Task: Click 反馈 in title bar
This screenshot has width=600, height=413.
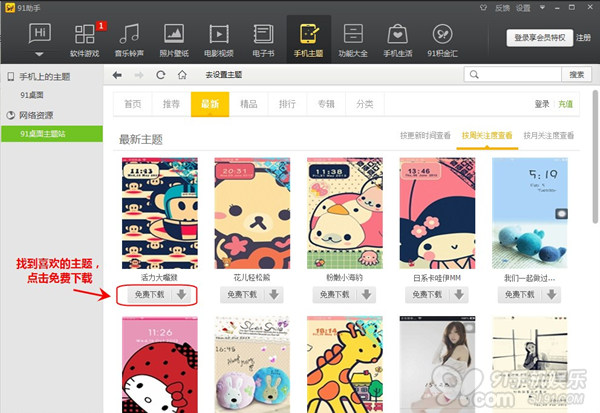Action: coord(502,8)
